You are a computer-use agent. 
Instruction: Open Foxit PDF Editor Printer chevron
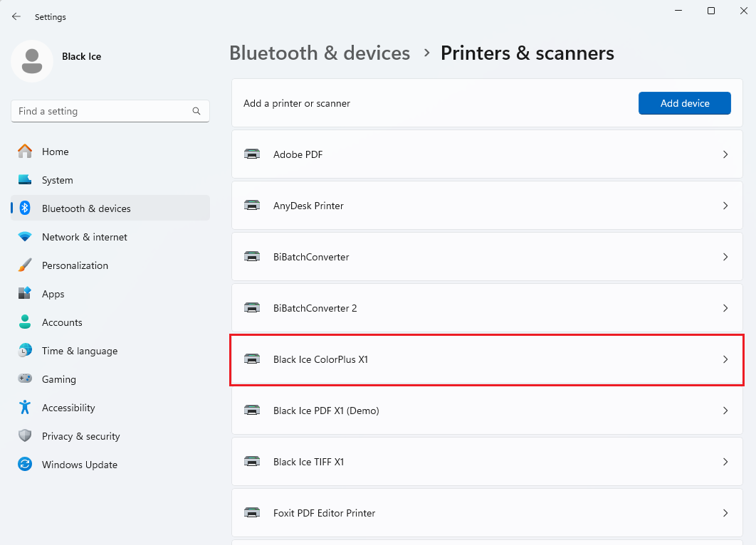point(725,513)
